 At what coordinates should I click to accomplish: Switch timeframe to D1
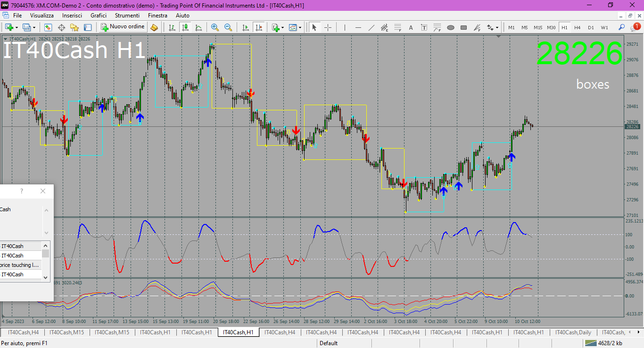[591, 27]
